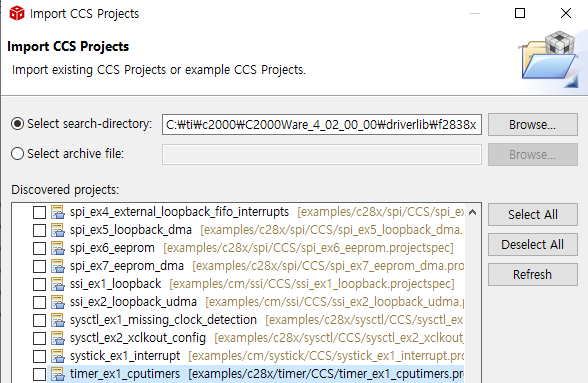Choose the Select archive file radio button
Image resolution: width=588 pixels, height=383 pixels.
pyautogui.click(x=17, y=154)
